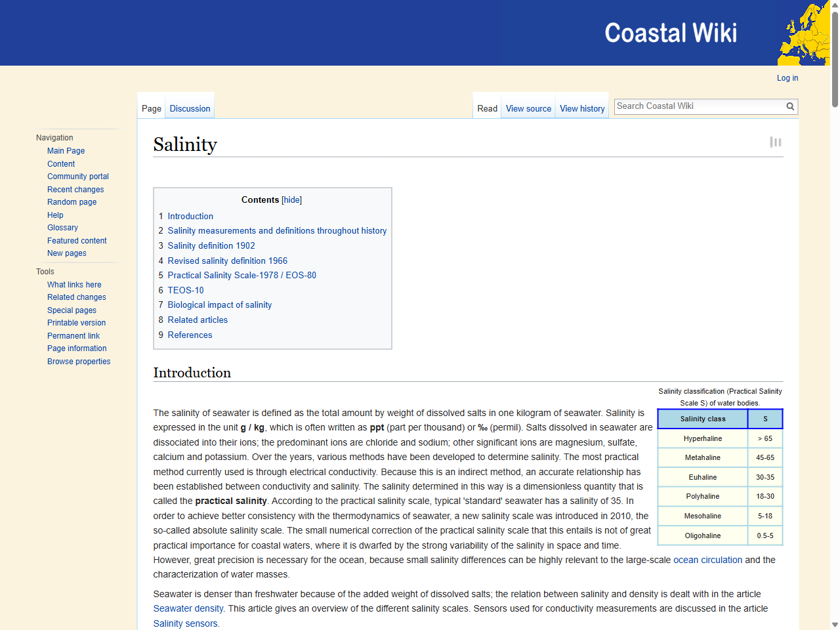Switch to the Discussion tab

tap(190, 108)
